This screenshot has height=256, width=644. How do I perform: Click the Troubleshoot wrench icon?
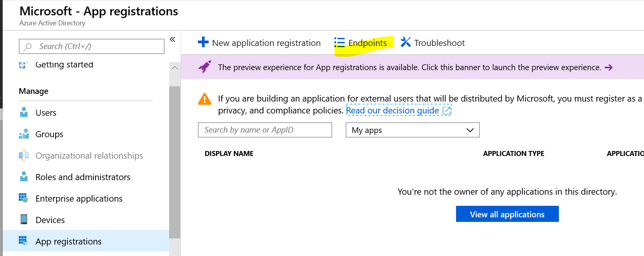coord(405,42)
